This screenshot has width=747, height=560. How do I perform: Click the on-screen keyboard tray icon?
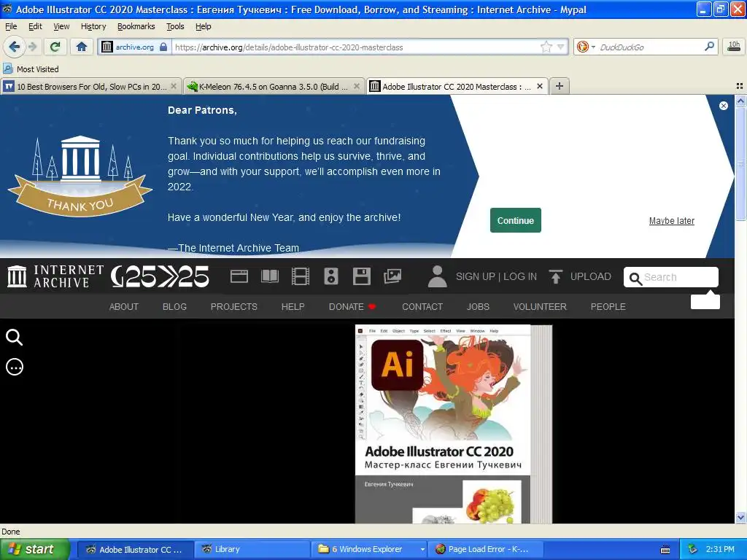[665, 550]
